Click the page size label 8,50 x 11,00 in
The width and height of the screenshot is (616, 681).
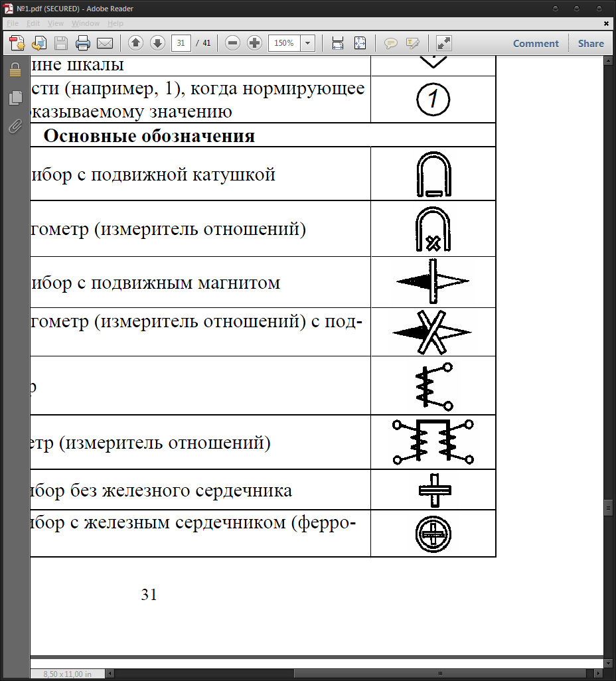click(67, 674)
